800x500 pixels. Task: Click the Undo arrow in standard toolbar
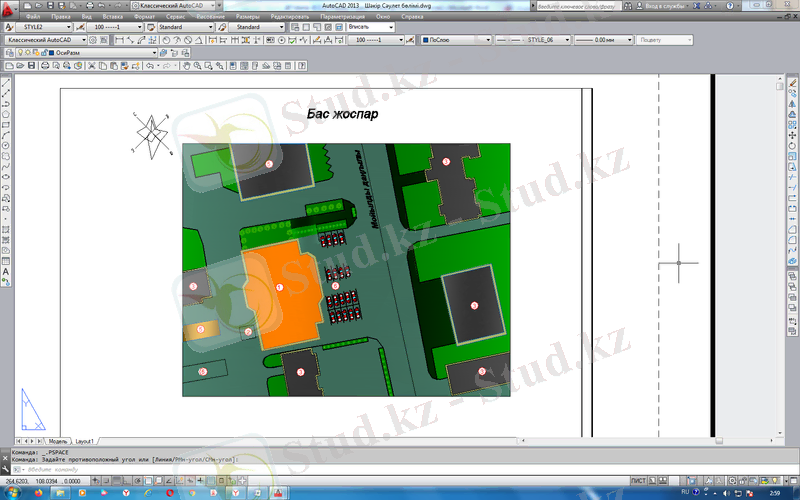149,65
